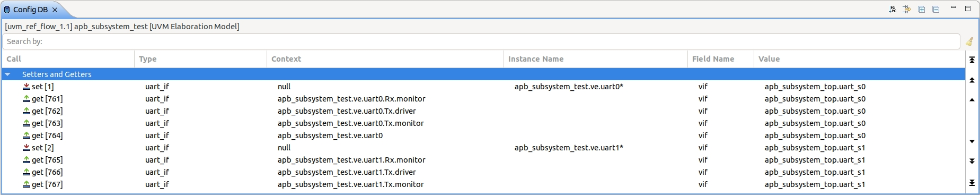Click context apb_subsystem_test.ve.uart0.Tx.driver

coord(347,111)
